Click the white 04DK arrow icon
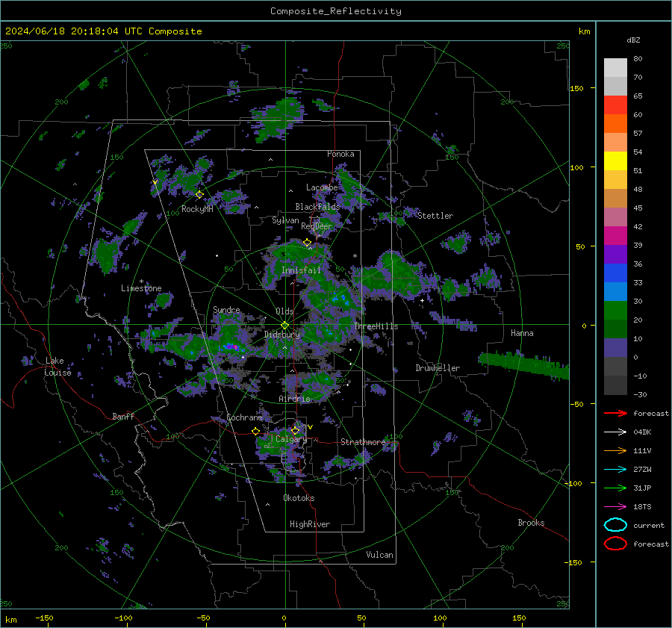This screenshot has width=672, height=628. pyautogui.click(x=615, y=432)
